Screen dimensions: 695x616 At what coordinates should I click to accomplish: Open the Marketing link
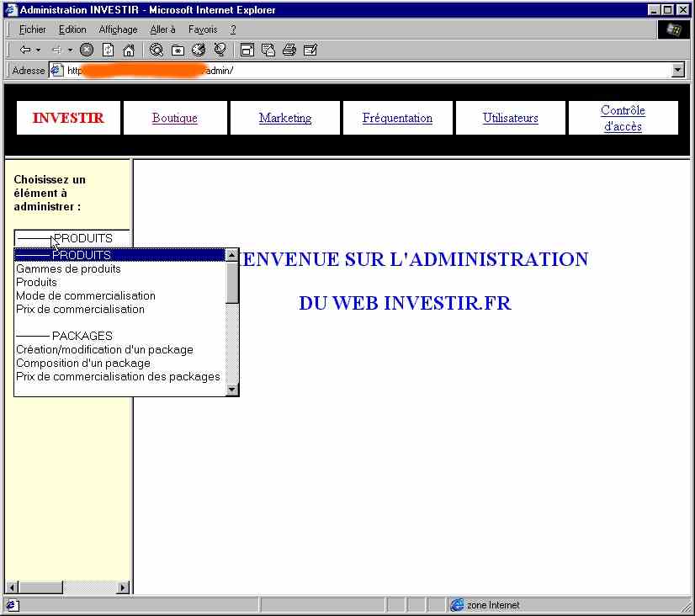point(285,118)
